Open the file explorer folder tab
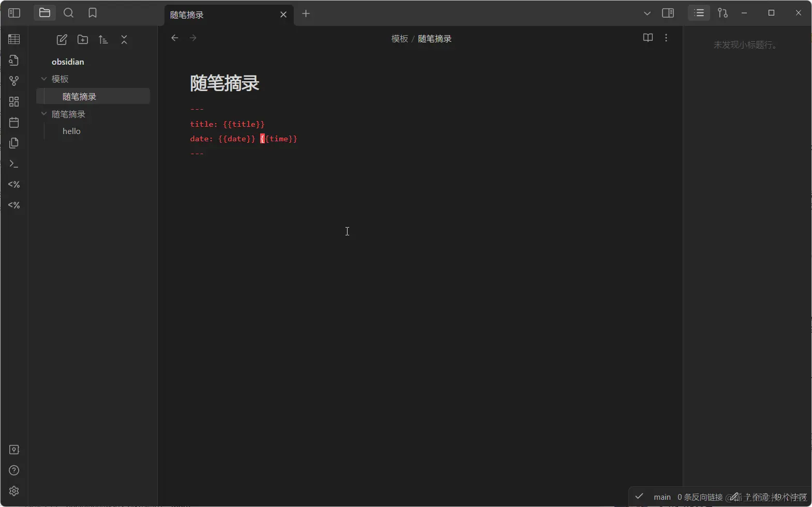The image size is (812, 507). 44,13
